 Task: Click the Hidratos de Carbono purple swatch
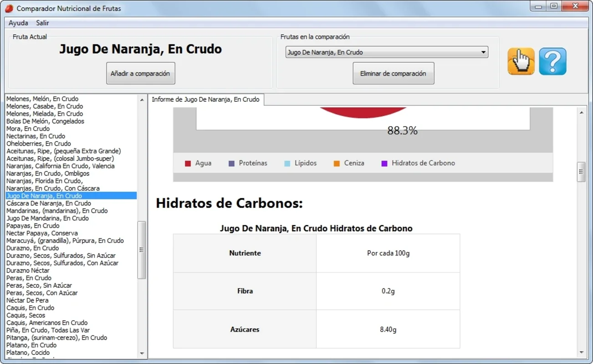[x=384, y=163]
